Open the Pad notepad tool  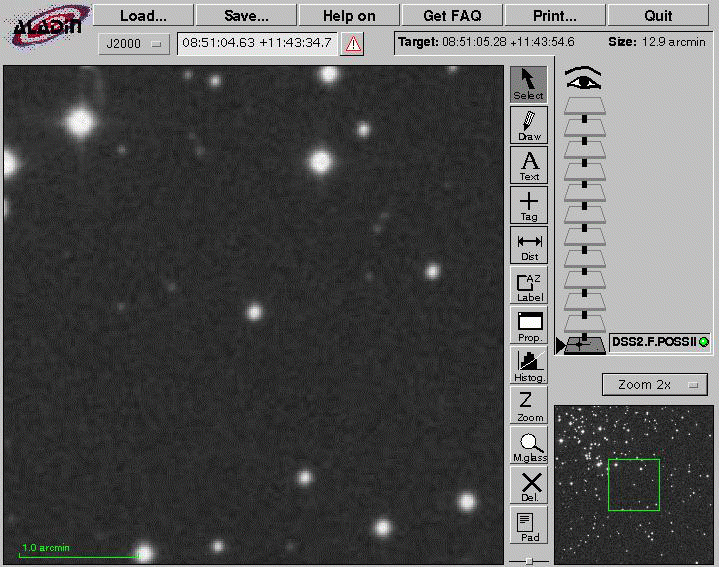coord(529,525)
